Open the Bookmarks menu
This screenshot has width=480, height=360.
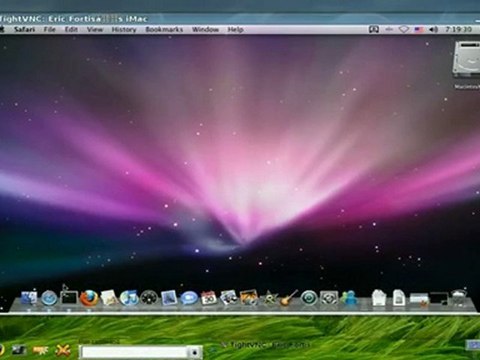click(x=164, y=29)
